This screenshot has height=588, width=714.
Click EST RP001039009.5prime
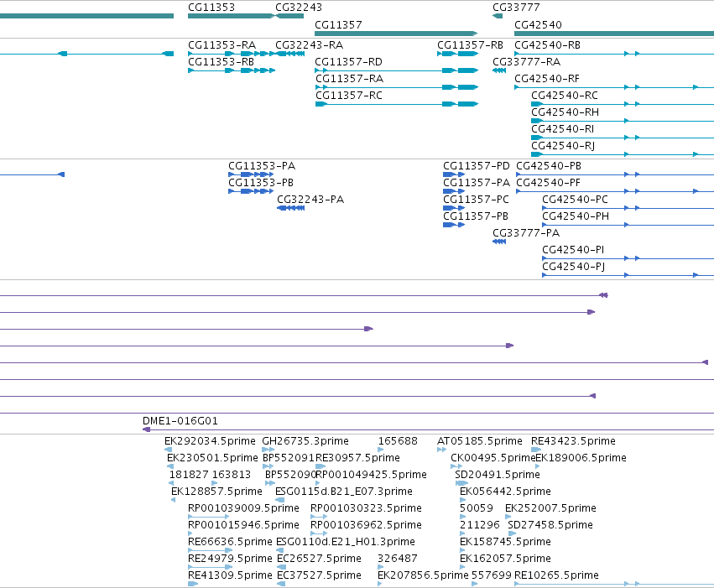pyautogui.click(x=243, y=509)
